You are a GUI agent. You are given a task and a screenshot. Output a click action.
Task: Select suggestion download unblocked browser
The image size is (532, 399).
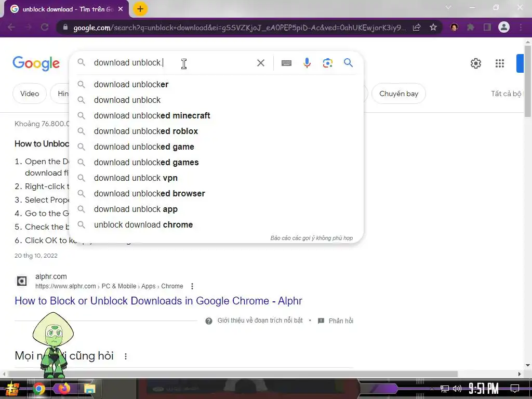(216, 194)
